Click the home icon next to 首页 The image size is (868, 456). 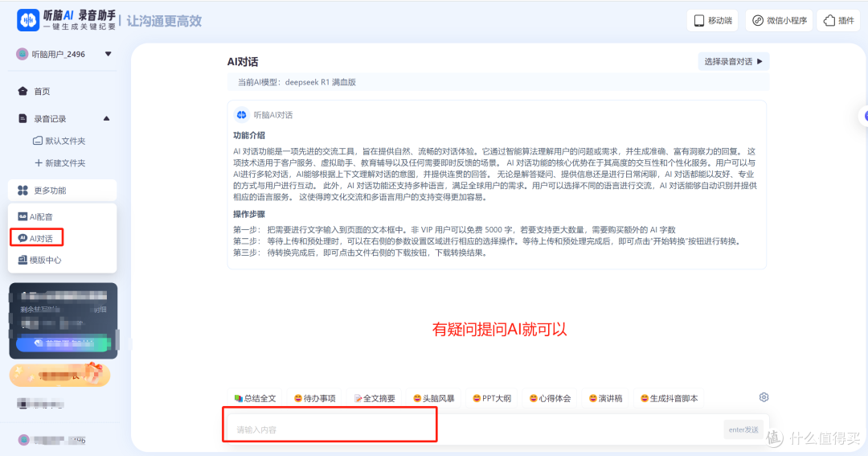[23, 91]
